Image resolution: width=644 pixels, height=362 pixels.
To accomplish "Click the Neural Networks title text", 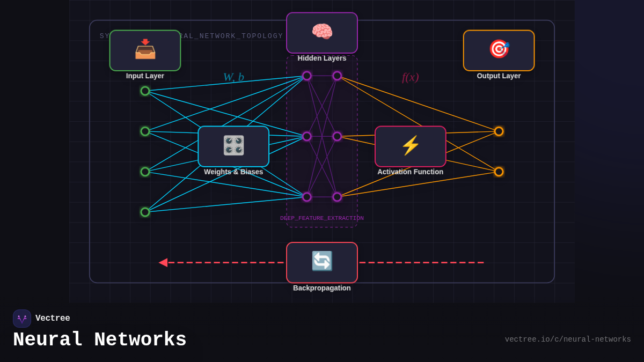I will (x=100, y=339).
